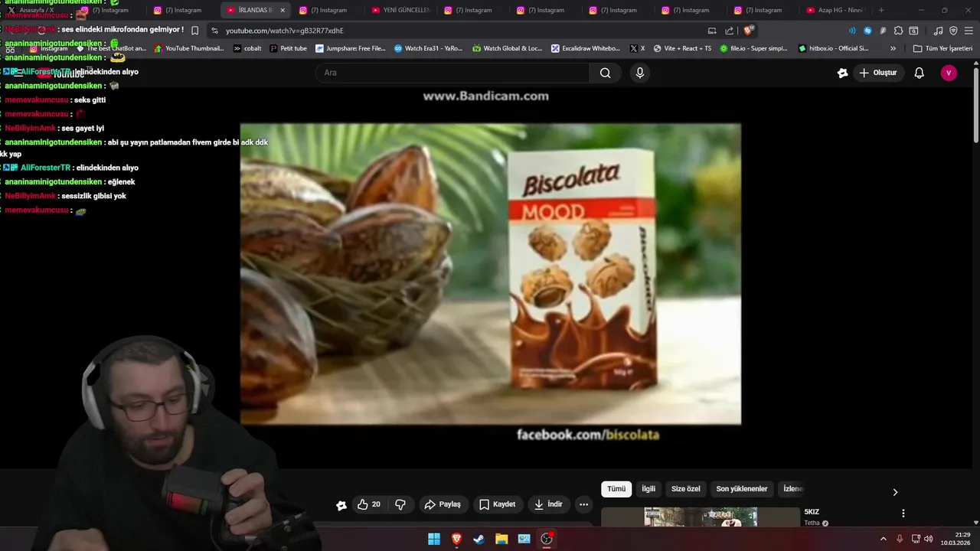Click the İndir download button
Viewport: 980px width, 551px height.
click(548, 504)
